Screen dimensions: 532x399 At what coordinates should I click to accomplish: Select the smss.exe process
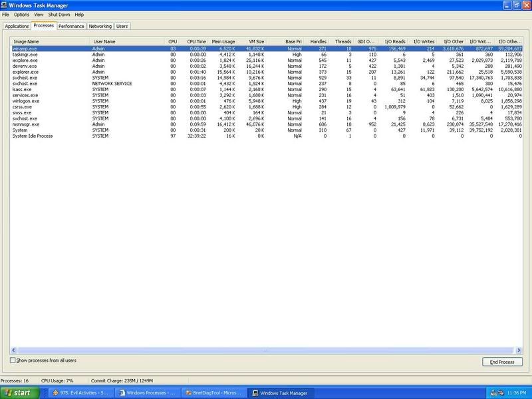click(267, 112)
